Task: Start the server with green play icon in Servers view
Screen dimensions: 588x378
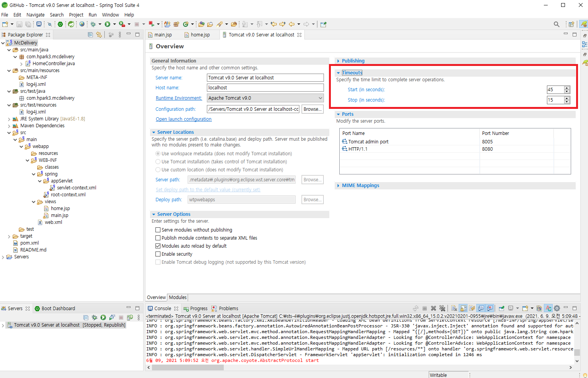Action: coord(103,317)
